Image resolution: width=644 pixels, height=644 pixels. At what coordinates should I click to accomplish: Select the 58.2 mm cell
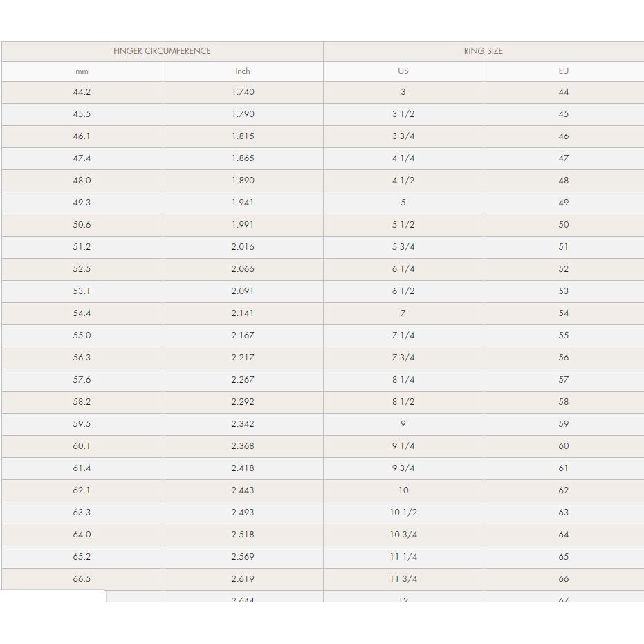[x=82, y=403]
